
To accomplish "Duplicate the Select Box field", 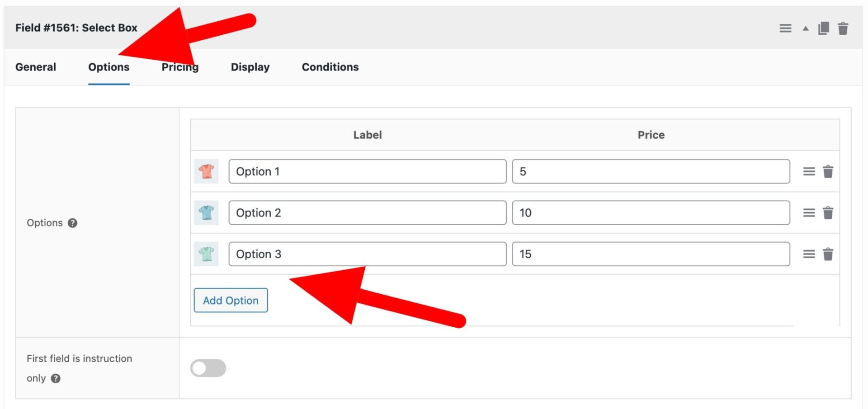I will (x=824, y=28).
